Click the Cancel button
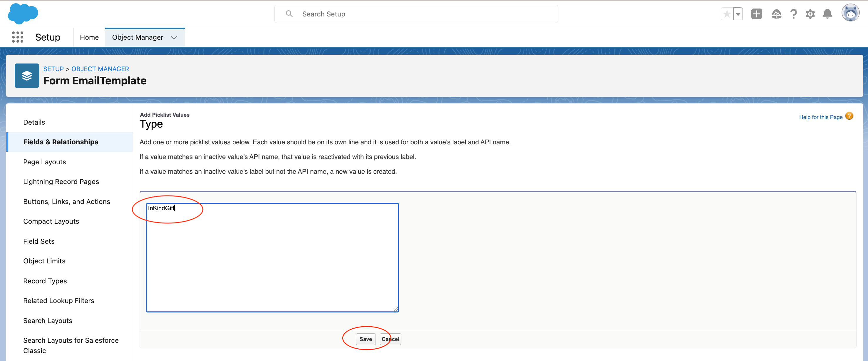This screenshot has height=361, width=868. click(x=390, y=339)
